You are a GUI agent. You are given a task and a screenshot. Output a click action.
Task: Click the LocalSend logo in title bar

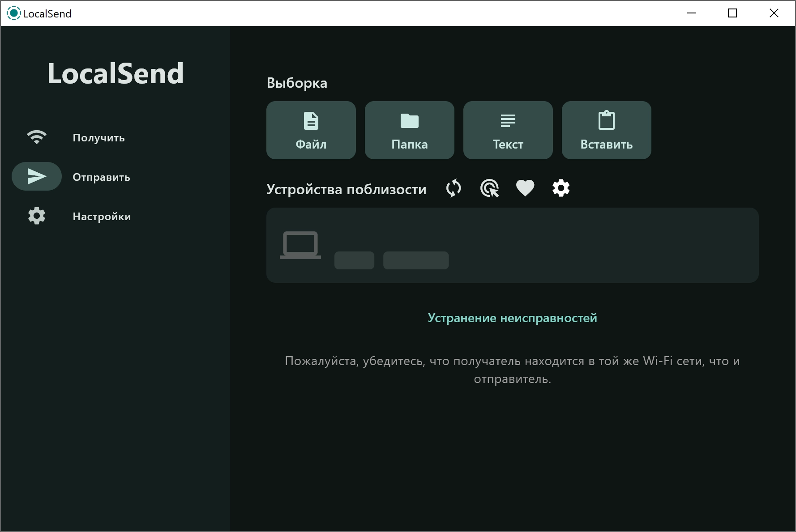coord(14,13)
